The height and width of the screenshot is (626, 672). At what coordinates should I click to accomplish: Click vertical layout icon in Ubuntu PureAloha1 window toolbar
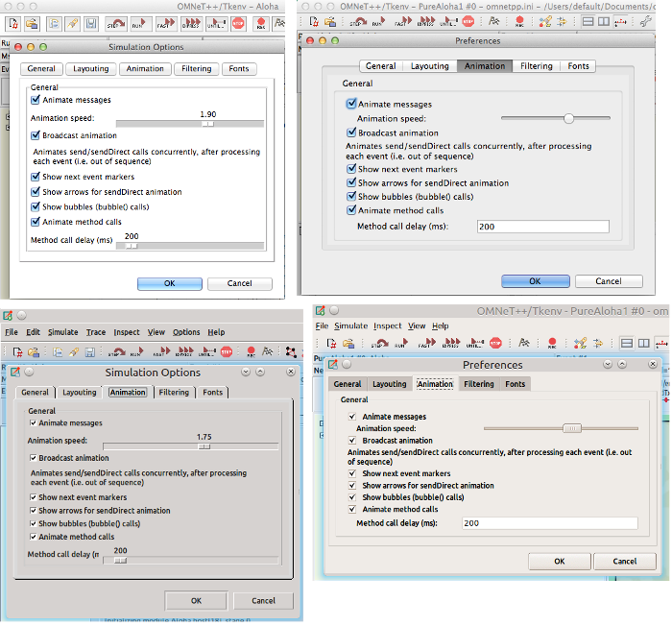[644, 343]
